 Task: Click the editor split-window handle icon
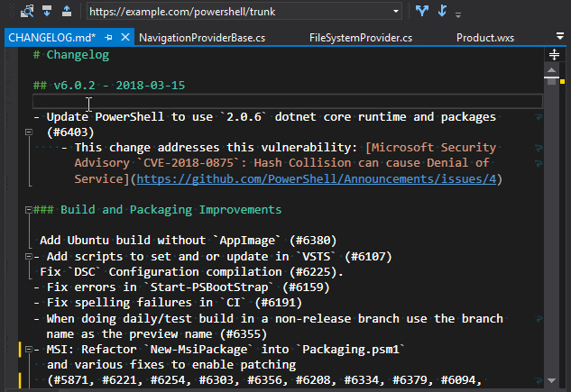tap(554, 55)
